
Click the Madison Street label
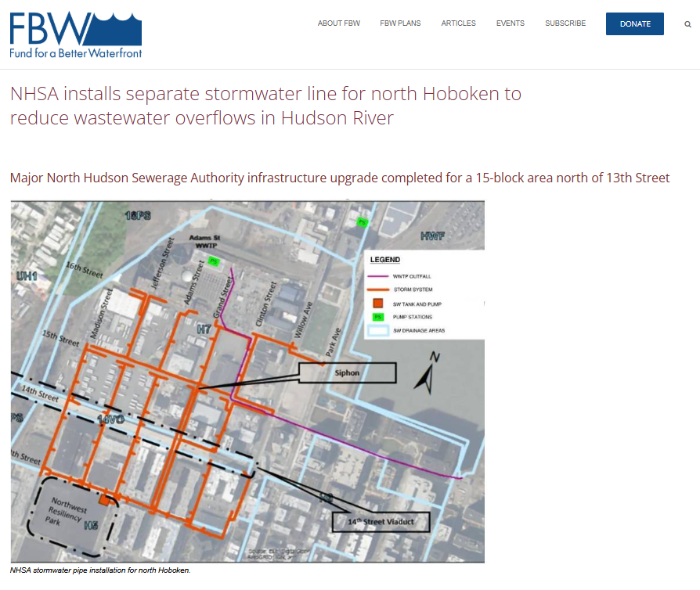pos(101,314)
